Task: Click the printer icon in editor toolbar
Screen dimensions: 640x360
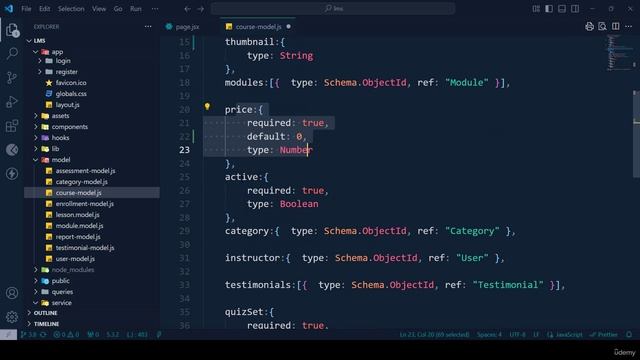Action: [589, 27]
